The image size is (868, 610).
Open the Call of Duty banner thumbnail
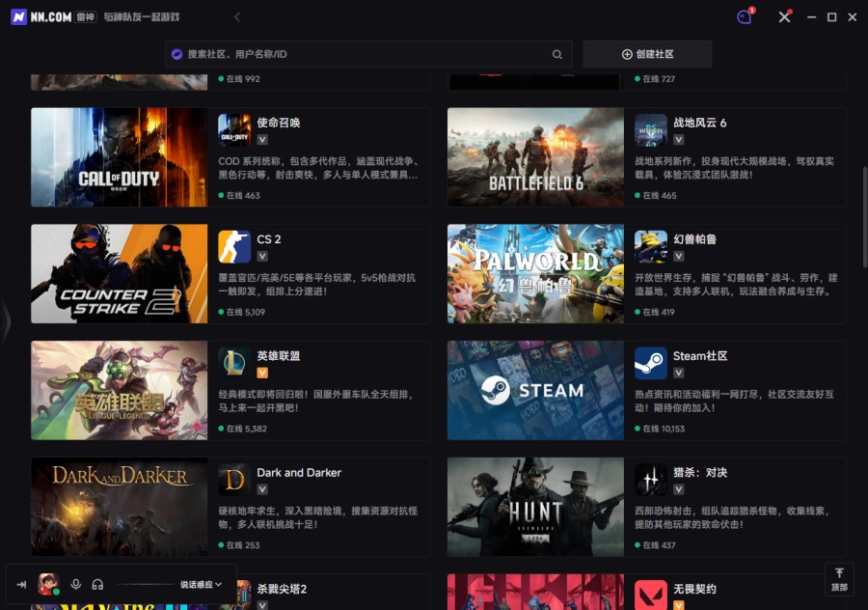pos(119,157)
